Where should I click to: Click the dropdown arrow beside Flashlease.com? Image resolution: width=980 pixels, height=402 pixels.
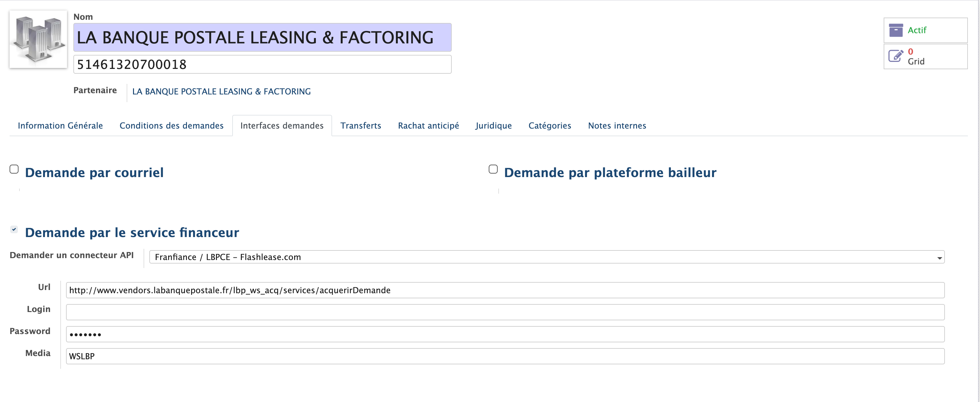click(939, 258)
